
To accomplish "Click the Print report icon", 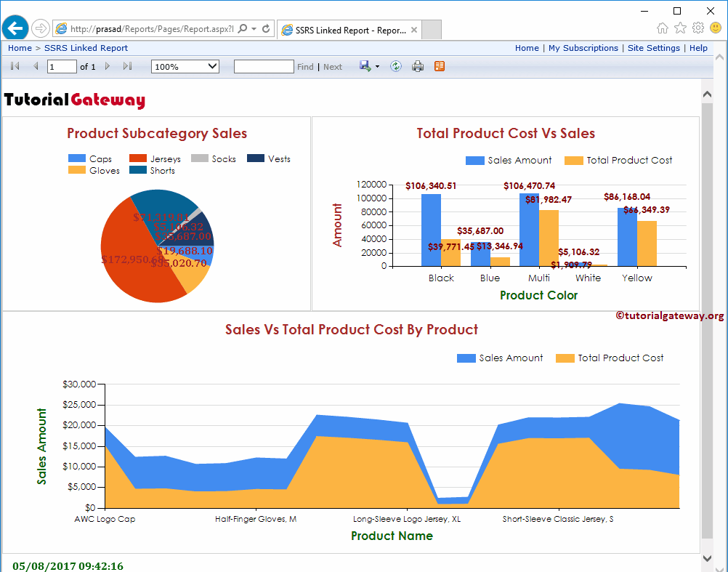I will (418, 66).
